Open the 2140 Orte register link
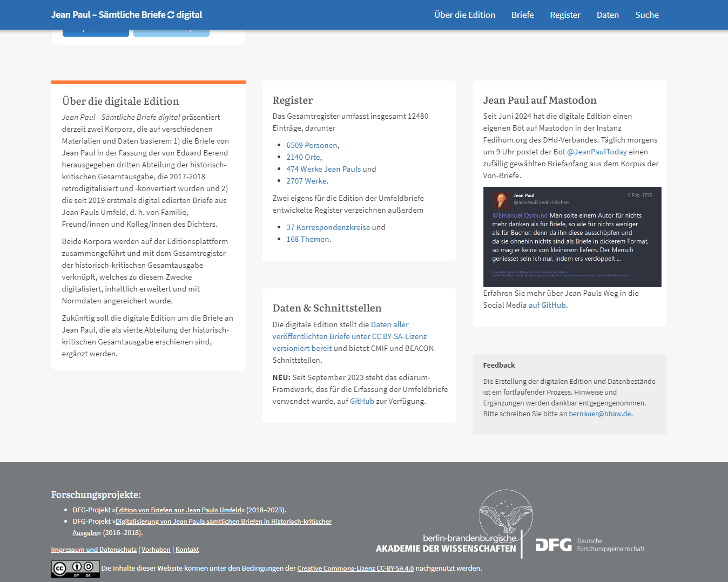The width and height of the screenshot is (728, 582). click(x=303, y=157)
